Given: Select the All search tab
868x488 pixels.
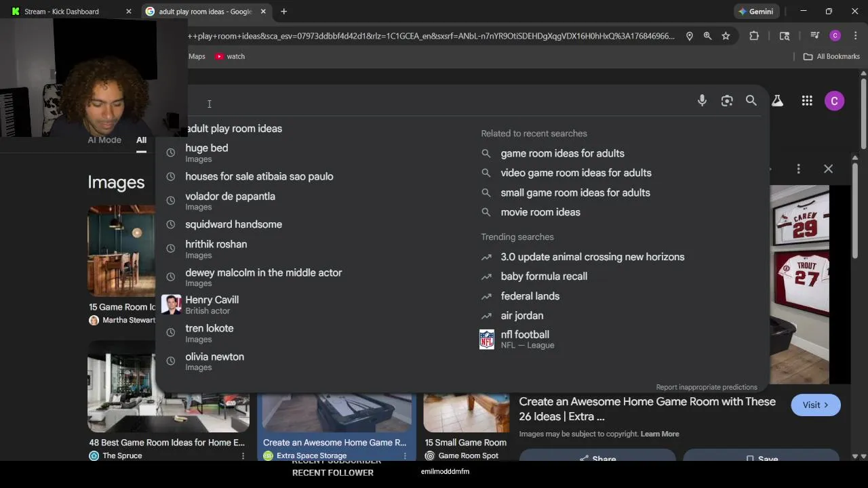Looking at the screenshot, I should (141, 140).
